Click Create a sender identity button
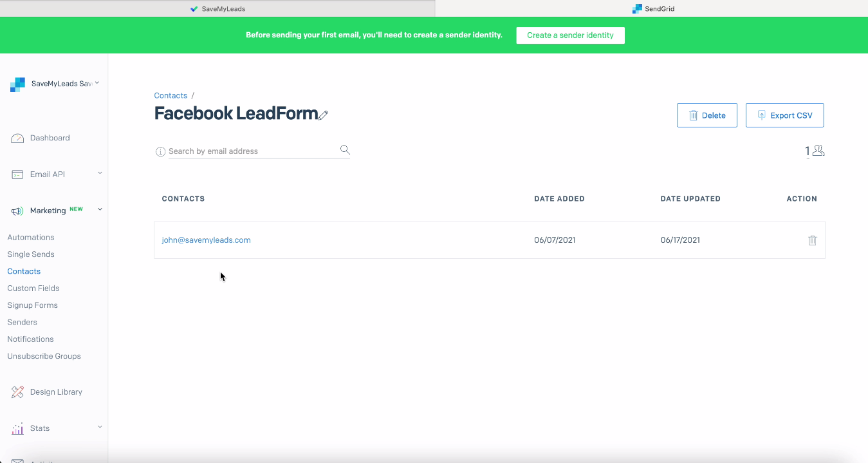 (x=570, y=35)
